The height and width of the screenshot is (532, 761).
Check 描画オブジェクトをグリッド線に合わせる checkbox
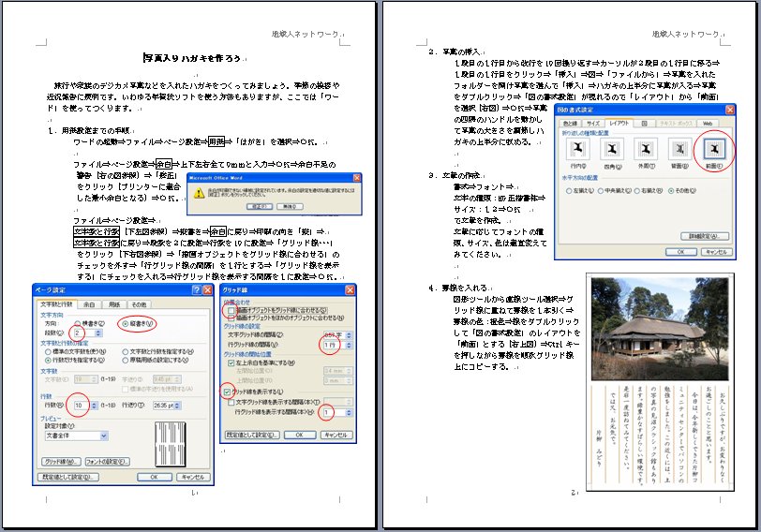(x=231, y=310)
